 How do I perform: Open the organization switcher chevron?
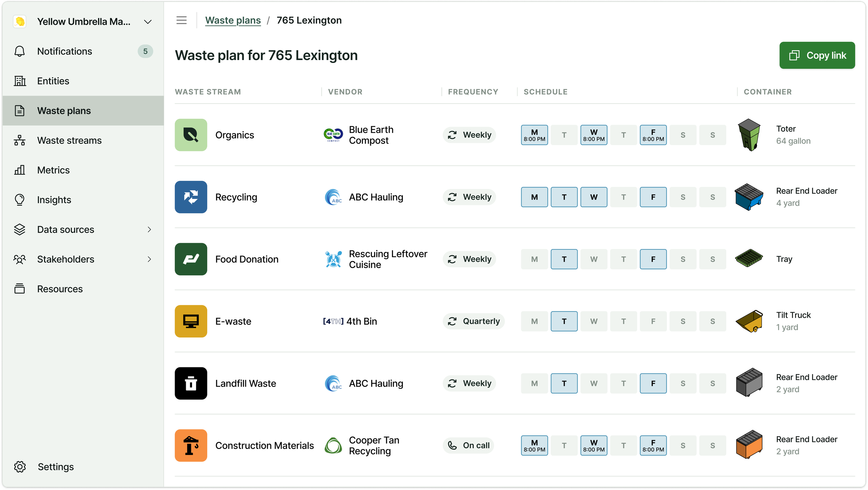[x=148, y=22]
